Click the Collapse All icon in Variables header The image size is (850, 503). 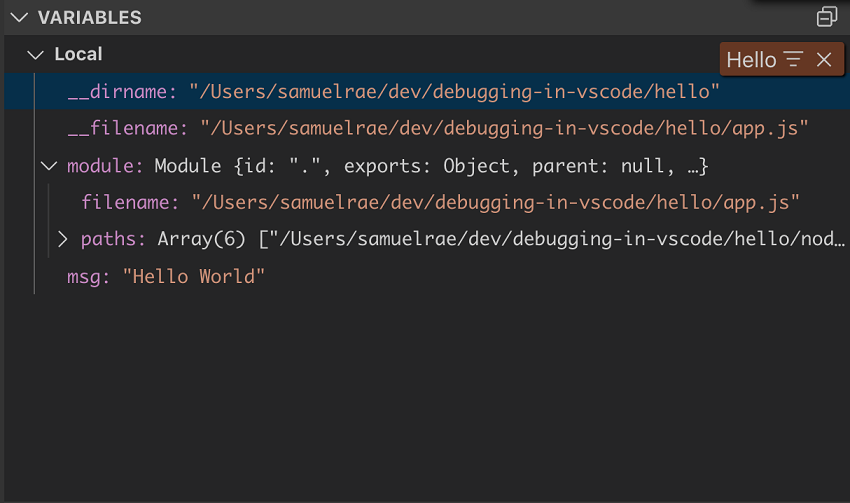pos(827,17)
